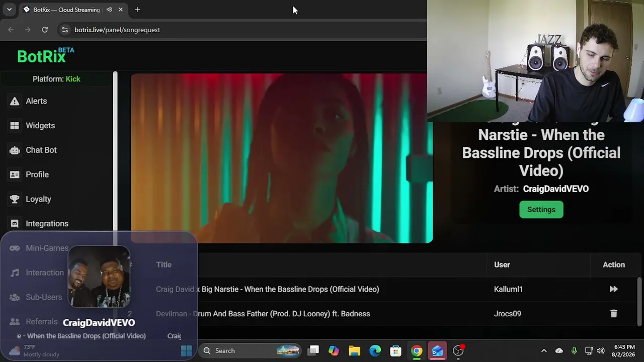Delete the Devilman song request
The width and height of the screenshot is (644, 362).
point(613,314)
